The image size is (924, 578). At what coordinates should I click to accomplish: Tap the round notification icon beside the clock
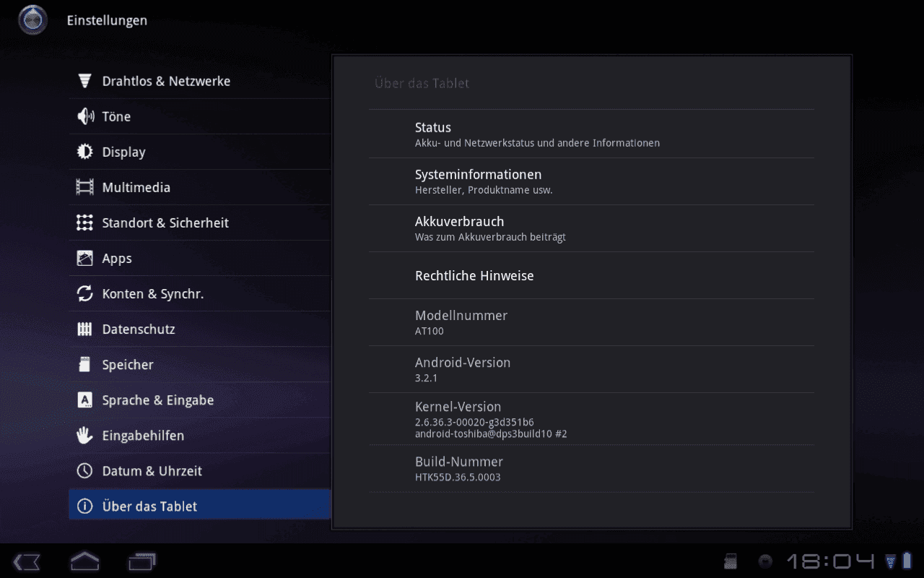pyautogui.click(x=765, y=561)
